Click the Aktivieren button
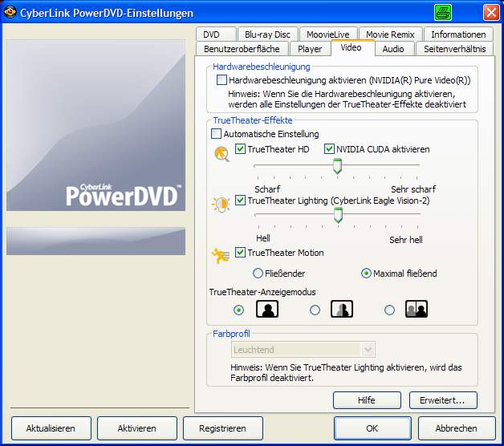The height and width of the screenshot is (446, 504). pos(137,428)
